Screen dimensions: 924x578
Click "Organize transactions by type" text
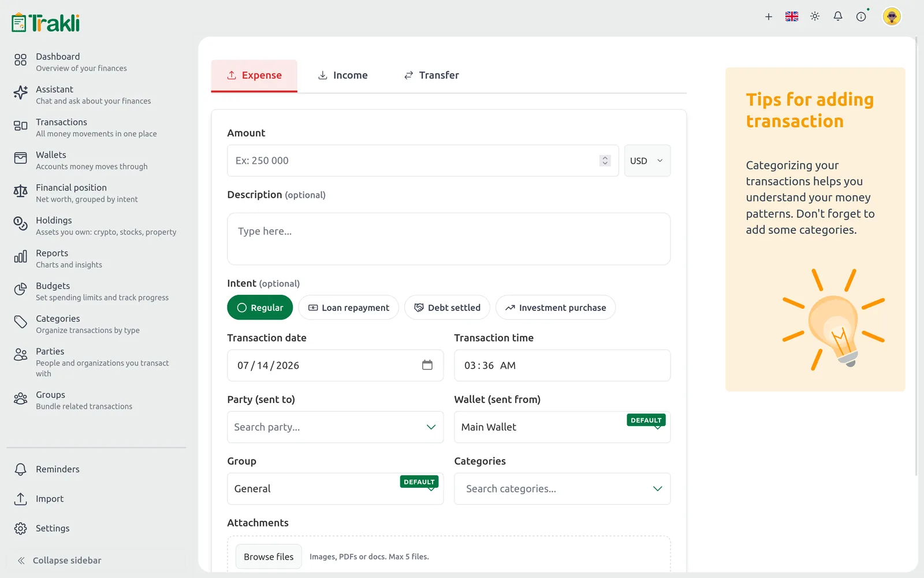pyautogui.click(x=88, y=331)
